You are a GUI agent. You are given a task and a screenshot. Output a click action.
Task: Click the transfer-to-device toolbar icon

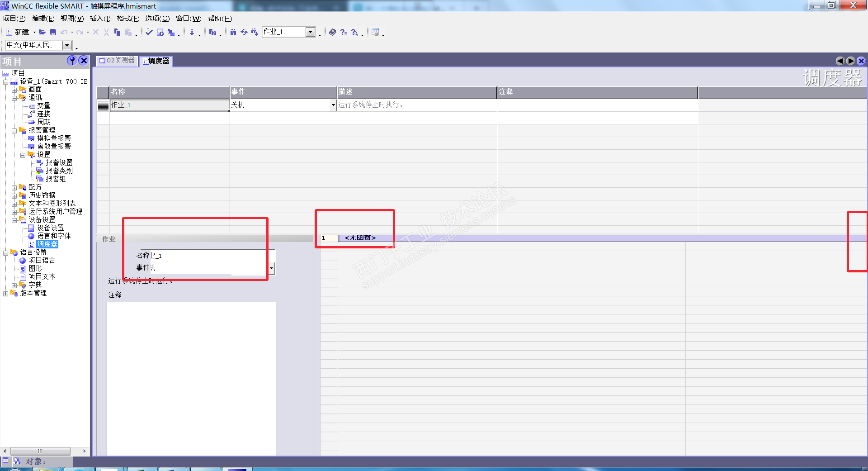(x=171, y=32)
